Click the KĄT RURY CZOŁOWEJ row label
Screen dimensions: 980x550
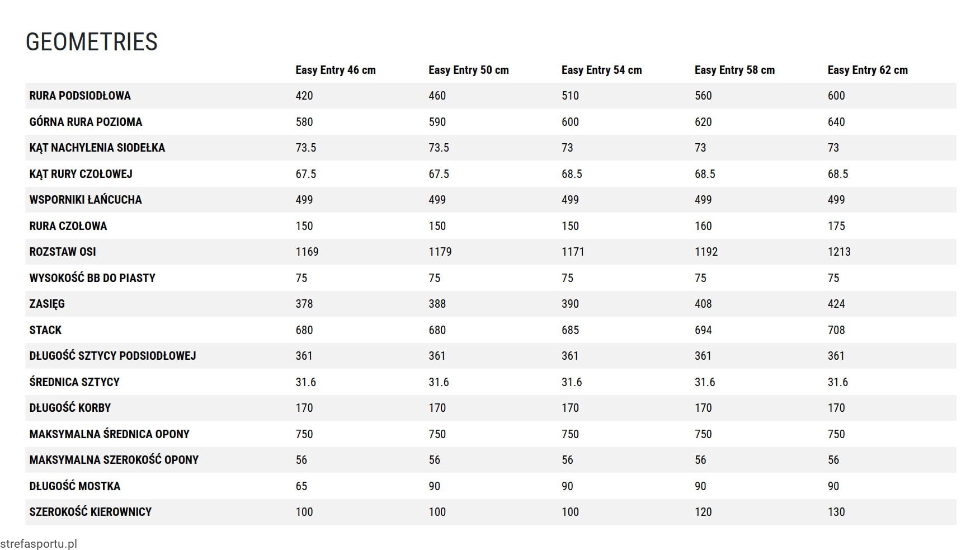81,174
